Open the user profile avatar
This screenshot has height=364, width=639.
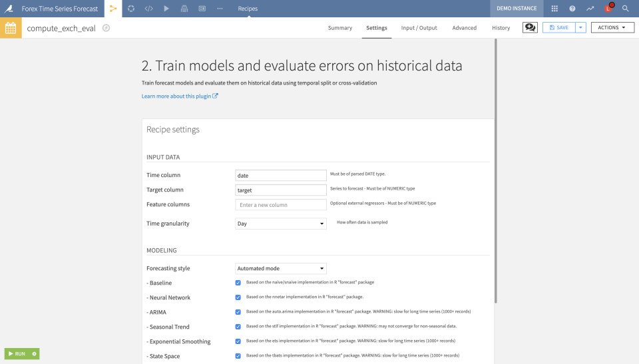click(x=608, y=8)
